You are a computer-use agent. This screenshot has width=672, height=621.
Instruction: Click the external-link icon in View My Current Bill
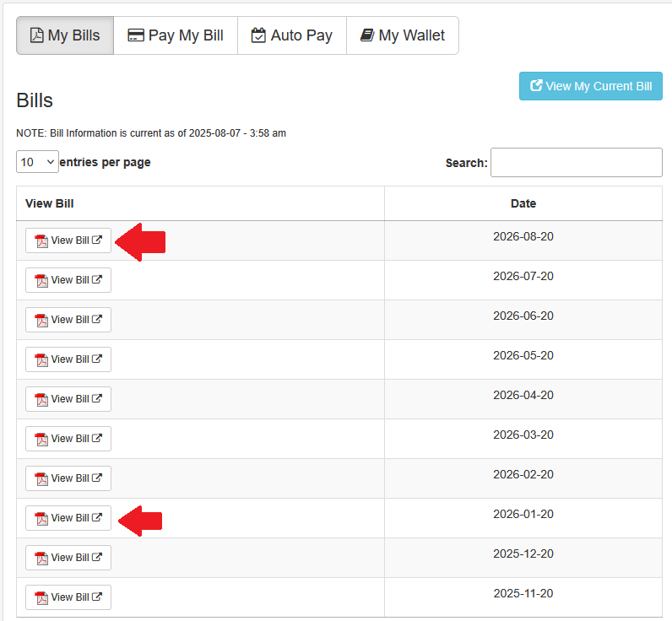point(536,85)
